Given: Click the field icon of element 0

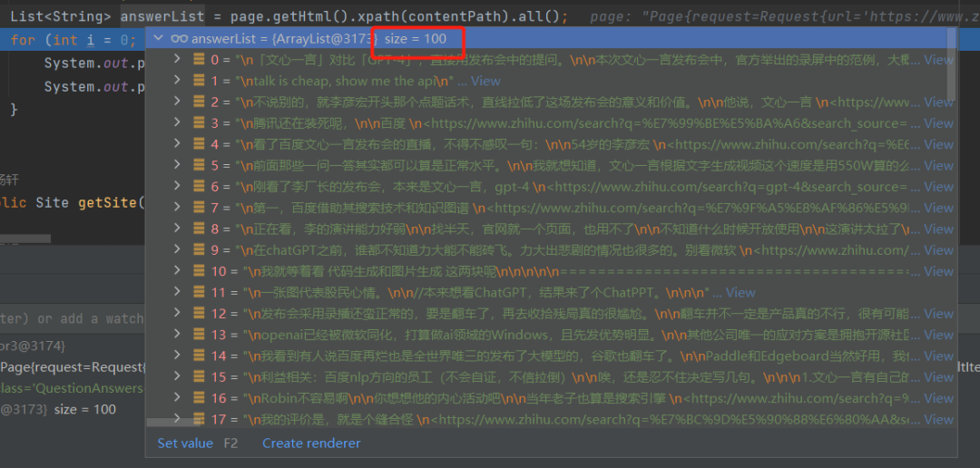Looking at the screenshot, I should (x=199, y=59).
